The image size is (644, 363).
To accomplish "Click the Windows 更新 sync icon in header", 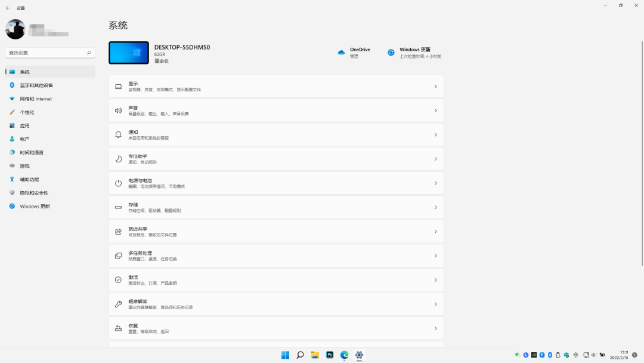I will 391,53.
